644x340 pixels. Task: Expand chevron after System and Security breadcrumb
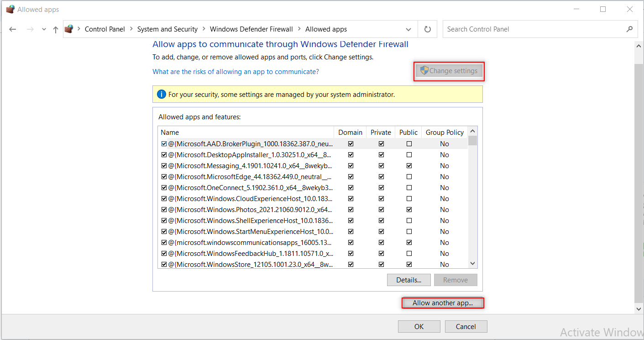(x=204, y=29)
